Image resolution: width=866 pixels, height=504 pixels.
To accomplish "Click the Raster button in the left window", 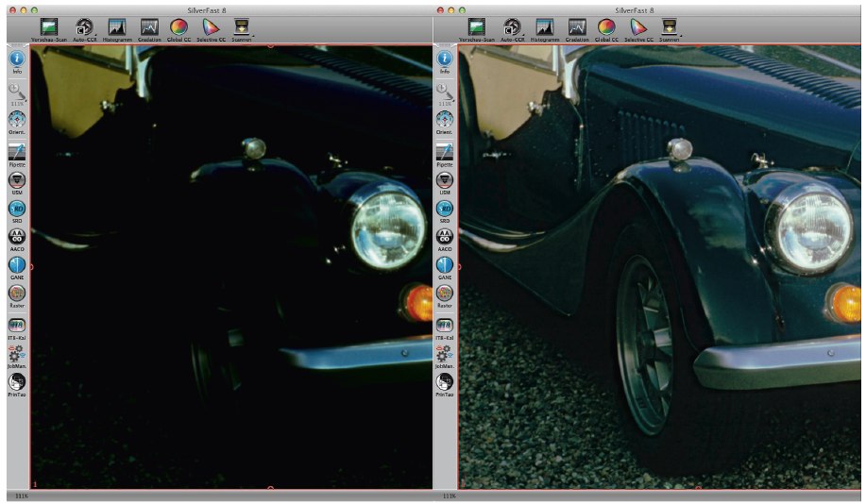I will click(17, 294).
